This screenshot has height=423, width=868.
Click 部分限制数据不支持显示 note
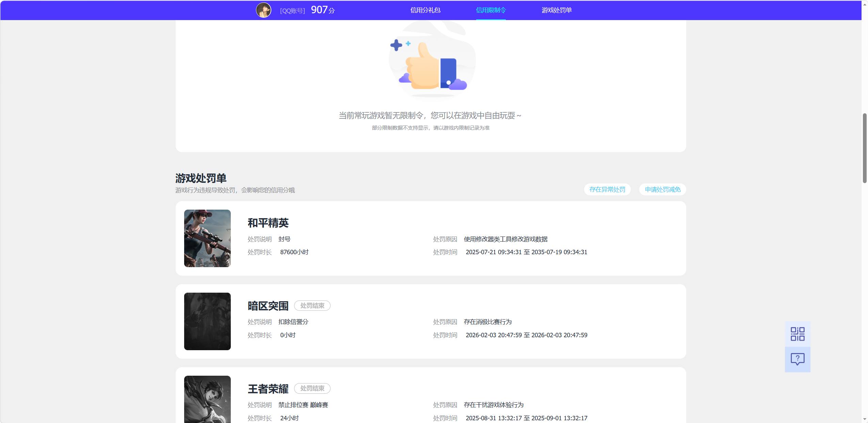(431, 128)
